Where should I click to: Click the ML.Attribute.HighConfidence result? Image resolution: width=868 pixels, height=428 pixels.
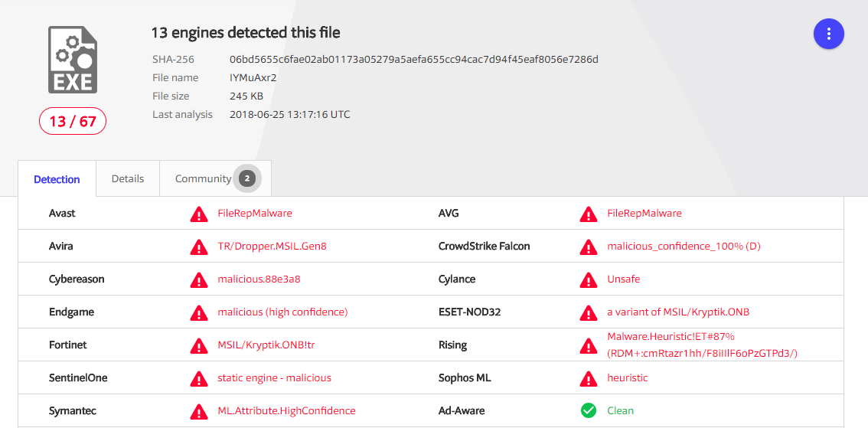tap(287, 411)
